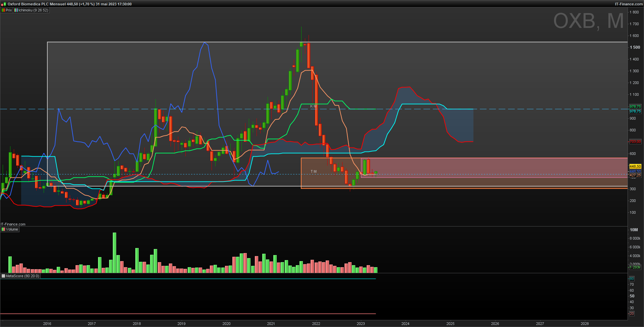Image resolution: width=644 pixels, height=327 pixels.
Task: Click the 1 293k volume value tag
Action: coord(635,267)
